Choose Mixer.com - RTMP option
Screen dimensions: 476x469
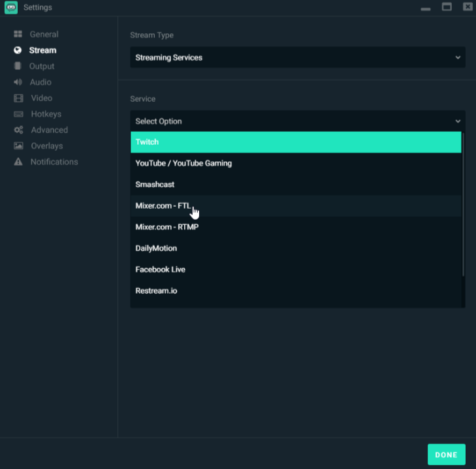(x=295, y=227)
